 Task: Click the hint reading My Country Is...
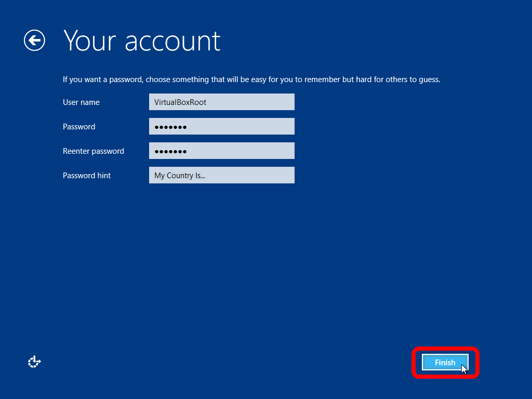click(x=179, y=175)
